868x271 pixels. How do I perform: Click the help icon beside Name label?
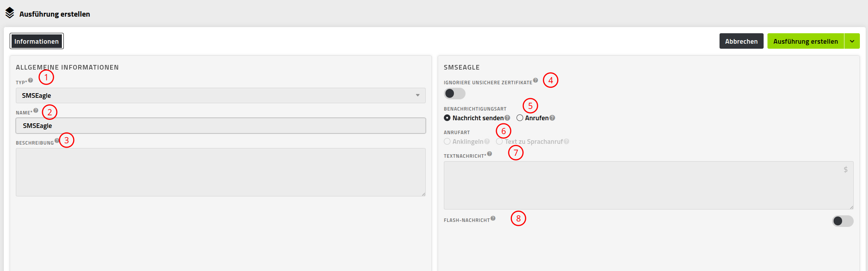point(36,111)
